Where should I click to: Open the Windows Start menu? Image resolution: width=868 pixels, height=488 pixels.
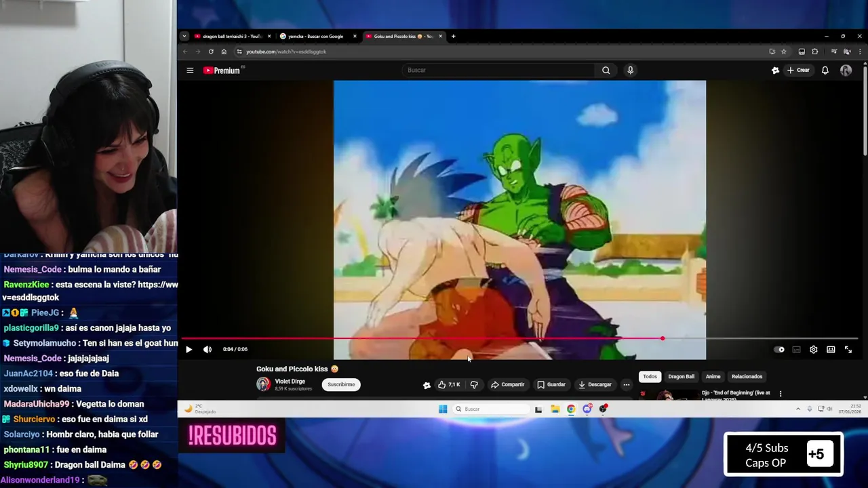pyautogui.click(x=443, y=409)
